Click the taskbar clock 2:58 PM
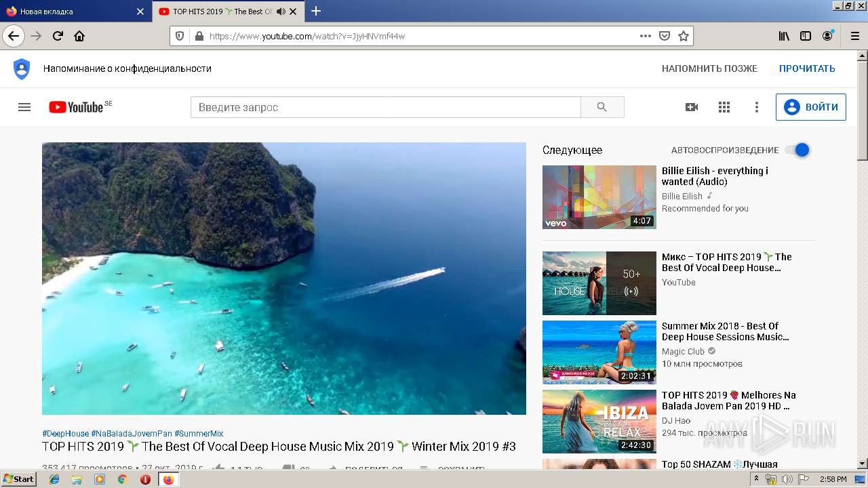The width and height of the screenshot is (868, 488). tap(833, 479)
